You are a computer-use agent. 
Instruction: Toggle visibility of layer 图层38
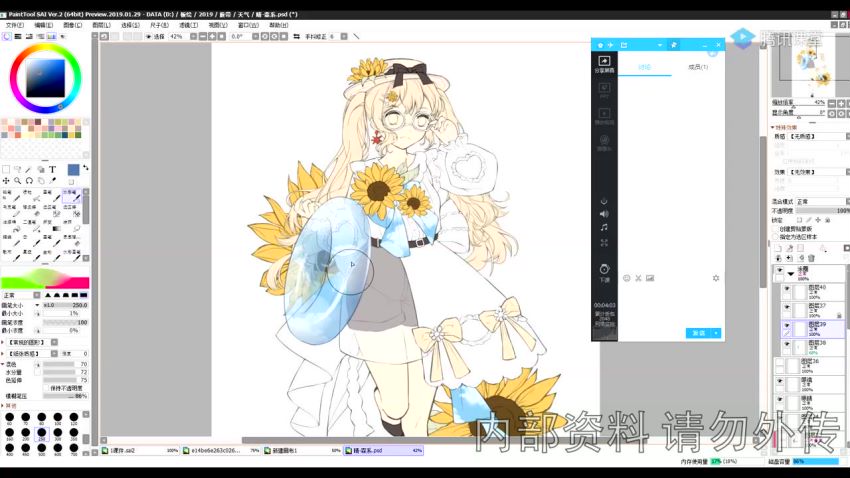click(787, 344)
